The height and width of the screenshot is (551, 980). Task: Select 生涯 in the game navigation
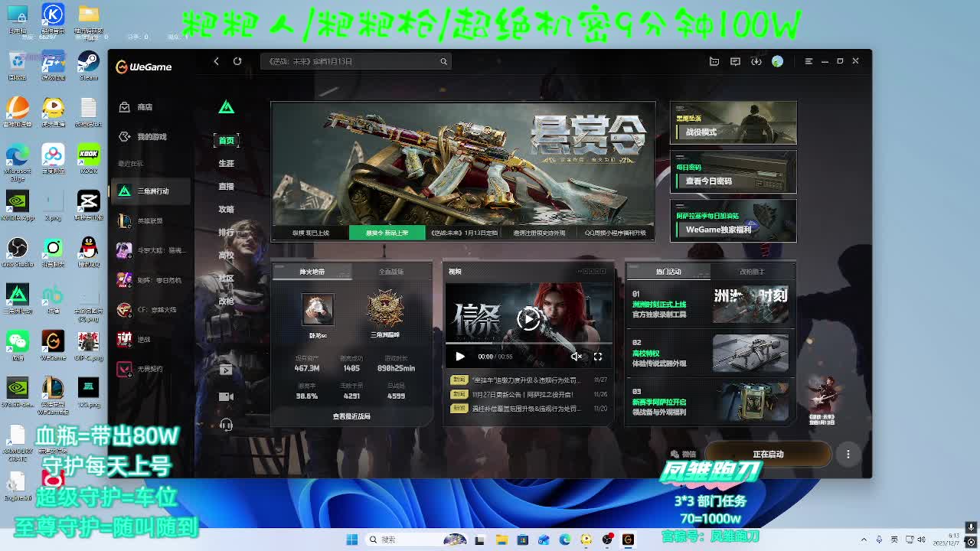[226, 163]
